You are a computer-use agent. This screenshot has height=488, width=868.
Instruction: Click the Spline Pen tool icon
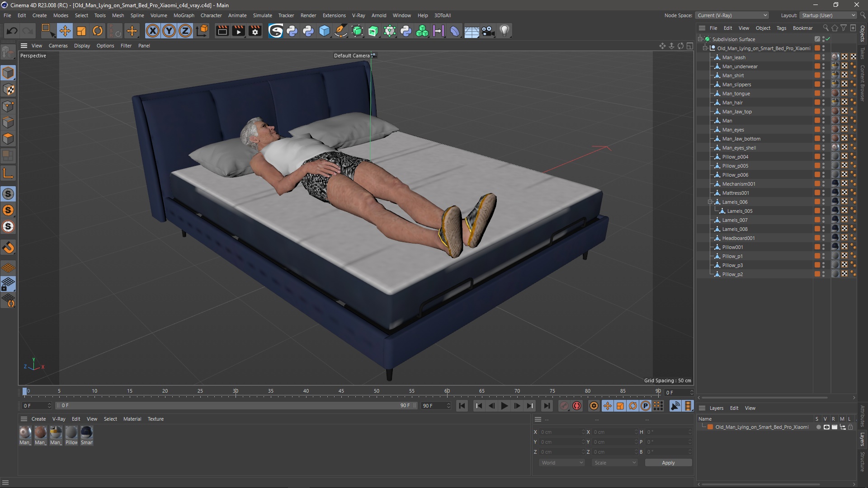(341, 31)
